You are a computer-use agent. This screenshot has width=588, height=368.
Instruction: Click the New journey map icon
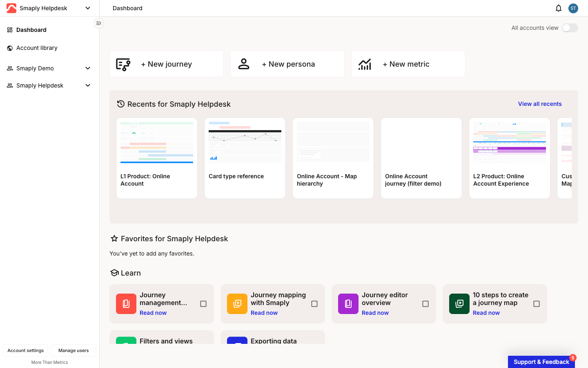click(x=123, y=64)
